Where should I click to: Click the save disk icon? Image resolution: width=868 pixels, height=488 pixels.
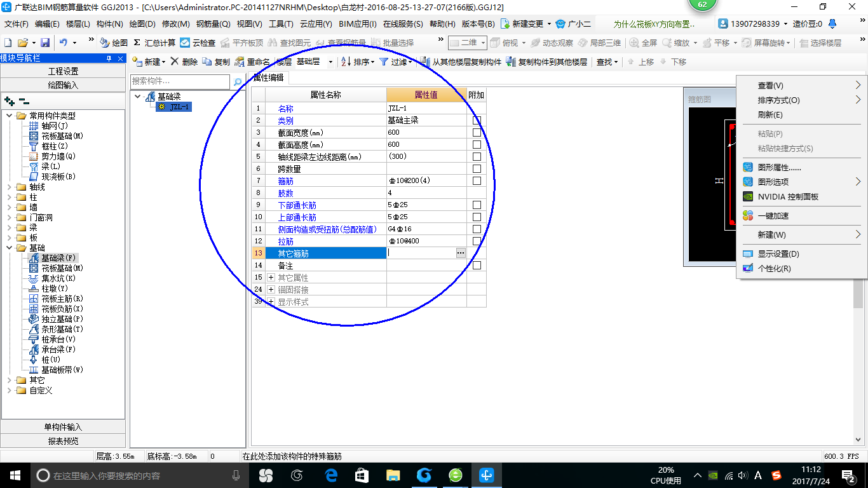[45, 43]
